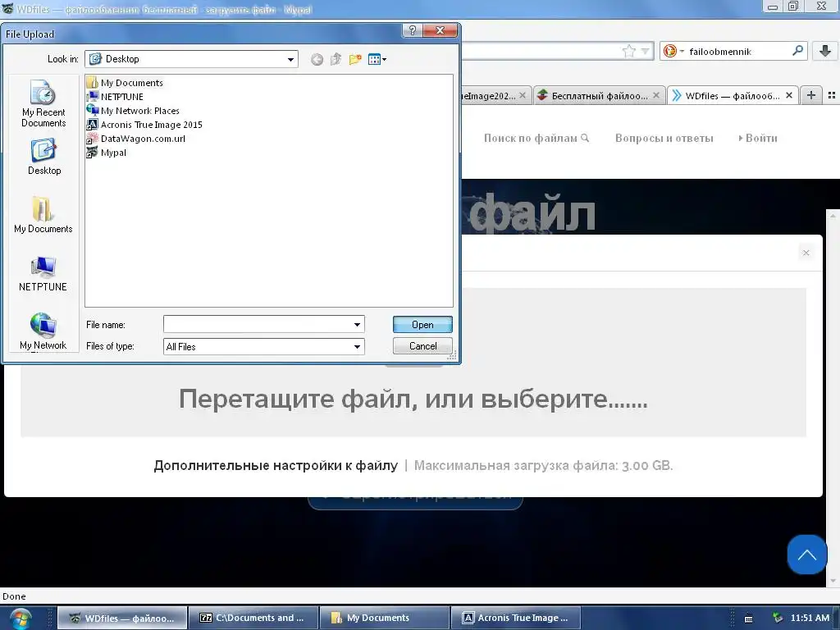The width and height of the screenshot is (840, 630).
Task: Select My Network Places in file list
Action: [133, 111]
